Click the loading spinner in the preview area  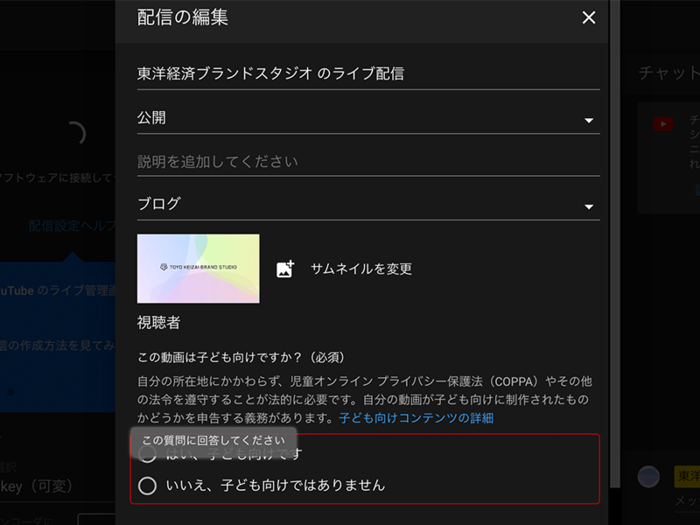click(x=73, y=134)
